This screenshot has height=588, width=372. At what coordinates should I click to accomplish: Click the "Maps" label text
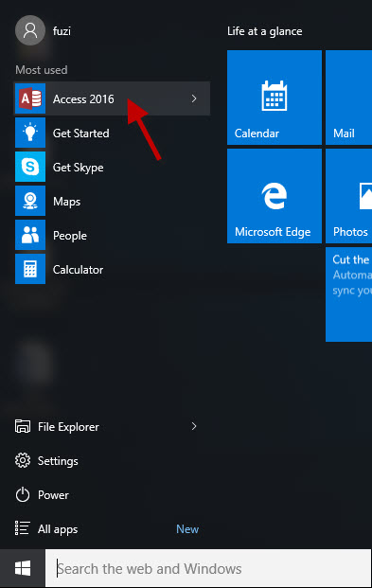click(67, 202)
